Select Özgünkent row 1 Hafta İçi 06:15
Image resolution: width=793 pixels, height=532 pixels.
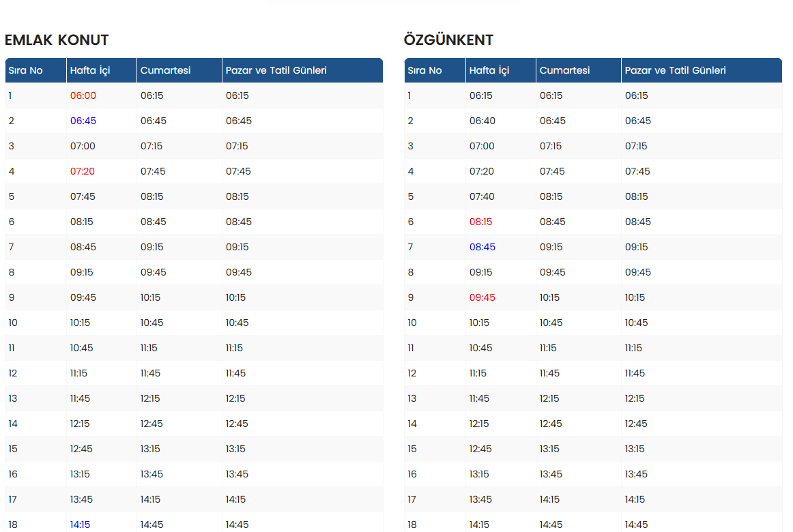tap(480, 95)
